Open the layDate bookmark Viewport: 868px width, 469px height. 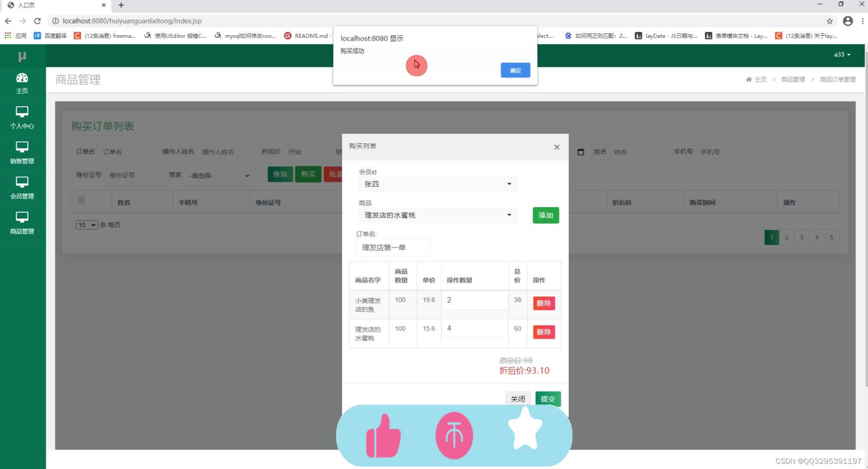666,36
